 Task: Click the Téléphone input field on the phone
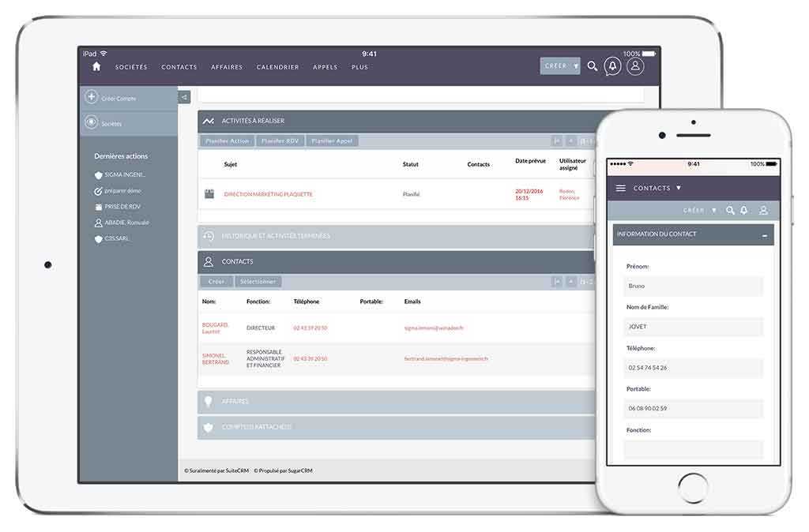pyautogui.click(x=693, y=368)
